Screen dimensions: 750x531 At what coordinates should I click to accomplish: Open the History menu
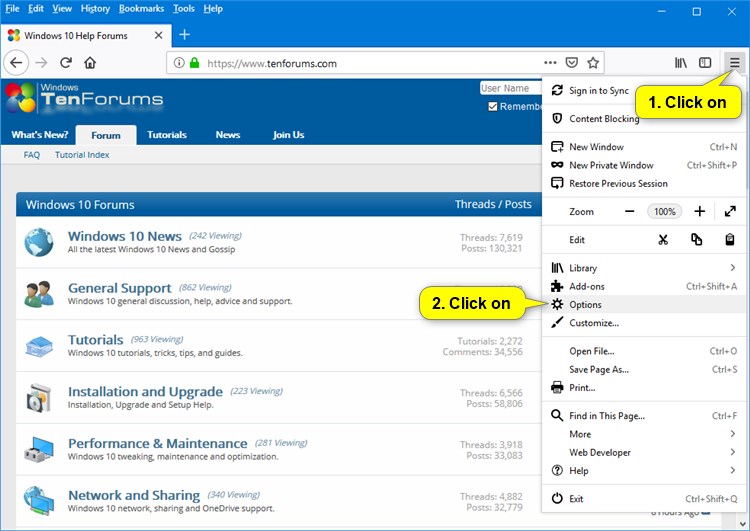click(x=95, y=9)
